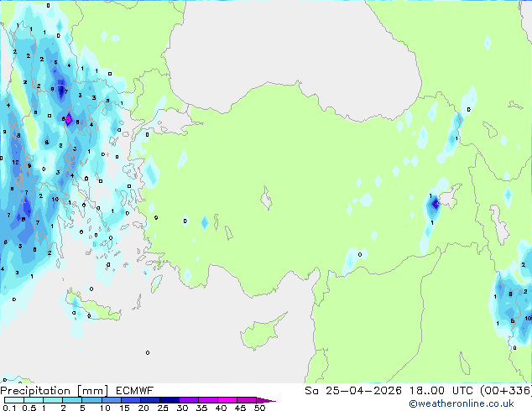Click the '35' legend scale label

coord(201,408)
